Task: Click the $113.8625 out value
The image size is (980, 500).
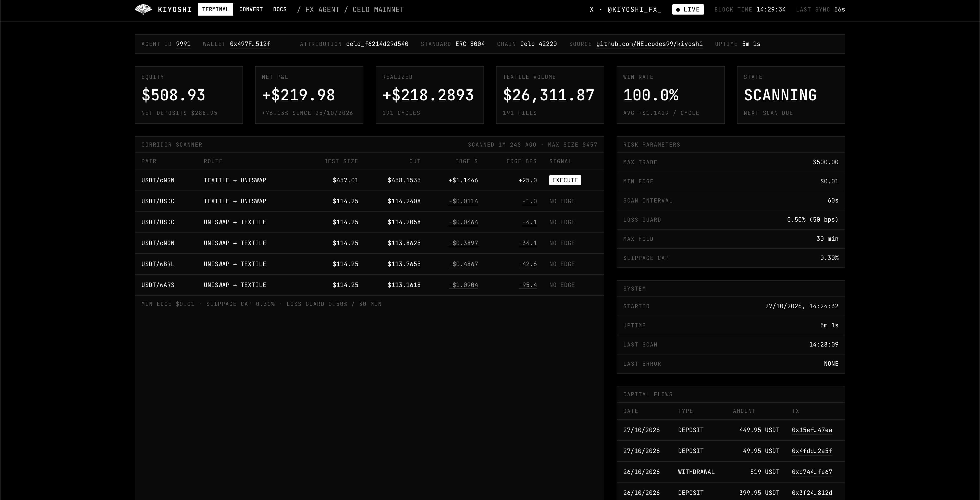Action: click(404, 243)
